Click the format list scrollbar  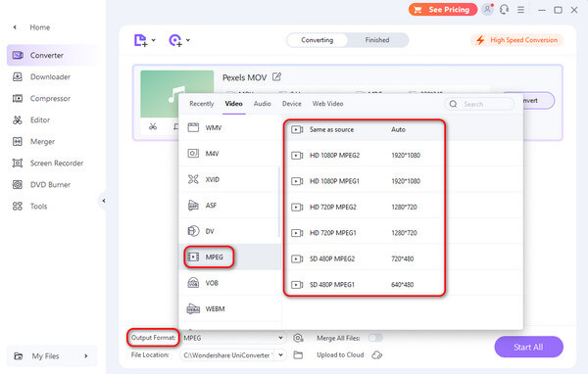click(x=279, y=203)
